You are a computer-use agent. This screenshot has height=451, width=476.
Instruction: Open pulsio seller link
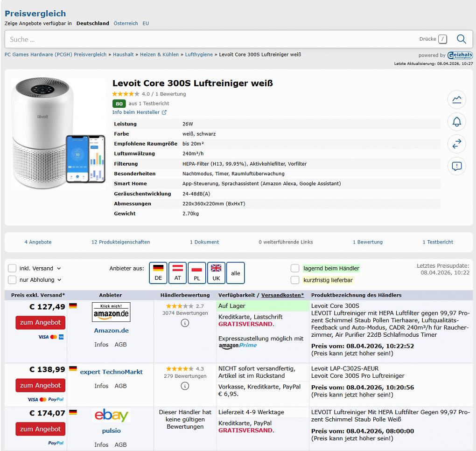tap(112, 430)
